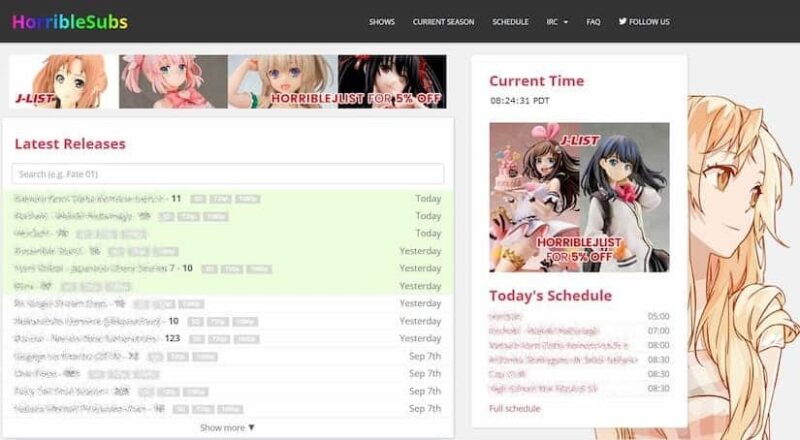Viewport: 800px width, 440px height.
Task: Expand the release row numbered 7 - 10
Action: [228, 268]
